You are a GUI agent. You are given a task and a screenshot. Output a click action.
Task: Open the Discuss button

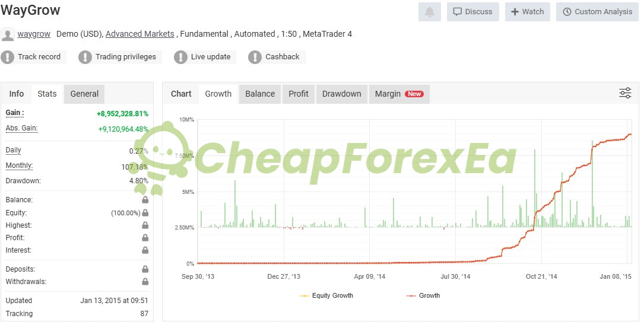click(472, 12)
